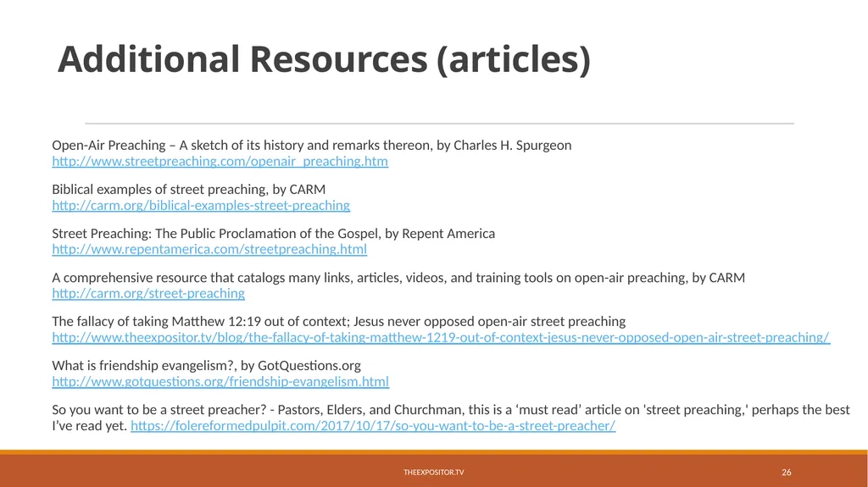868x487 pixels.
Task: Click the Street Preaching Public Proclamation description
Action: point(274,234)
